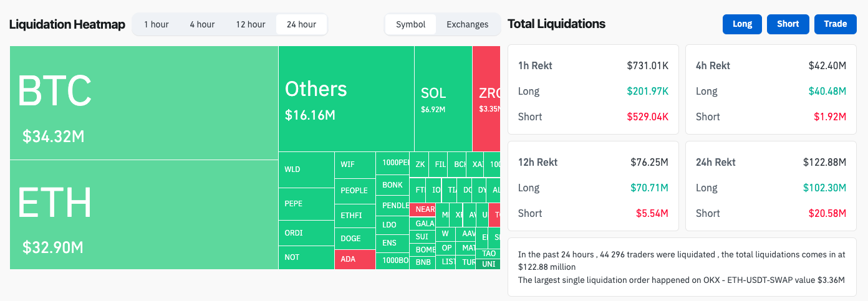This screenshot has height=301, width=868.
Task: Click the ZK tile
Action: pos(420,165)
